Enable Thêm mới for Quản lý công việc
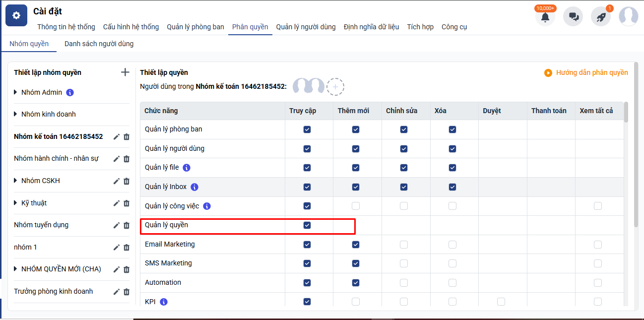Image resolution: width=644 pixels, height=320 pixels. click(356, 206)
